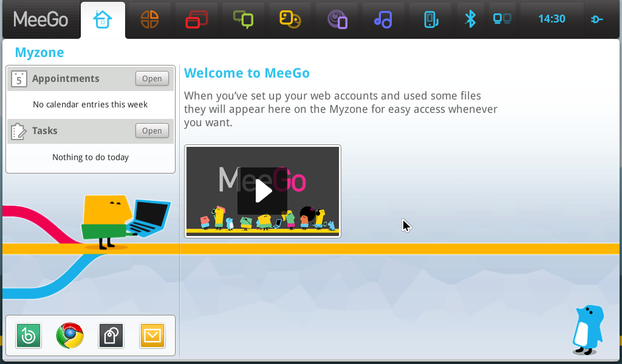Open the Applications panel in top toolbar
The image size is (622, 364).
coord(149,19)
